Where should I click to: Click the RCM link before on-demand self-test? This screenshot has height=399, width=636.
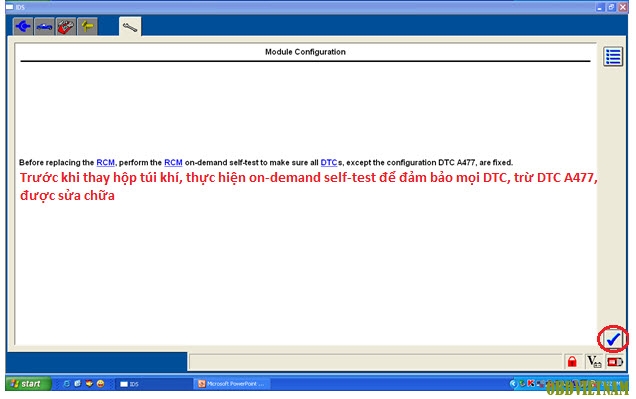tap(173, 163)
